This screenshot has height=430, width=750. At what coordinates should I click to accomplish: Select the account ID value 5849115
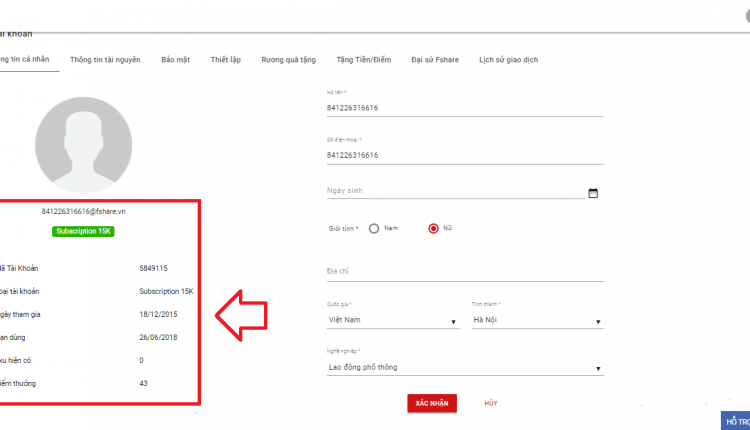(x=154, y=268)
